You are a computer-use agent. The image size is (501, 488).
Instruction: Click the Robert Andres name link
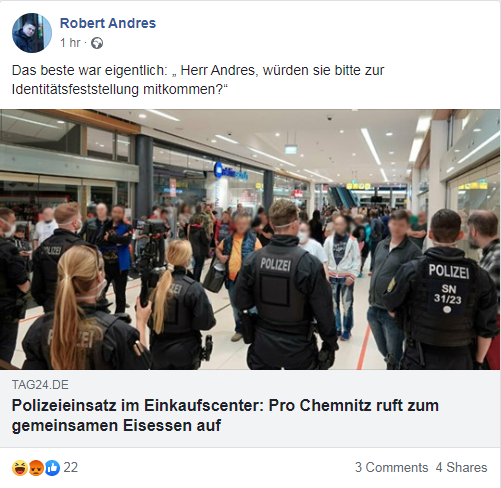point(108,23)
